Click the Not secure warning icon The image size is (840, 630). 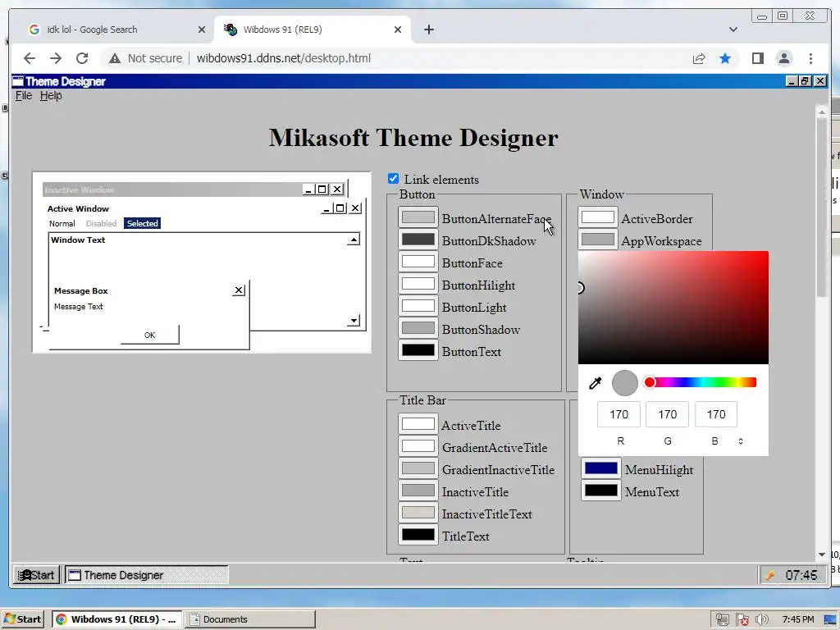[115, 58]
